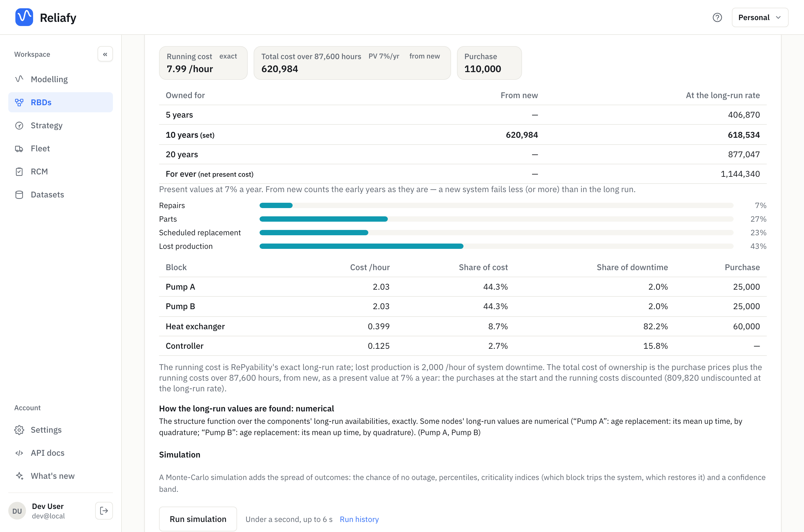This screenshot has height=532, width=804.
Task: Click the Reliafy logo icon
Action: (x=24, y=17)
